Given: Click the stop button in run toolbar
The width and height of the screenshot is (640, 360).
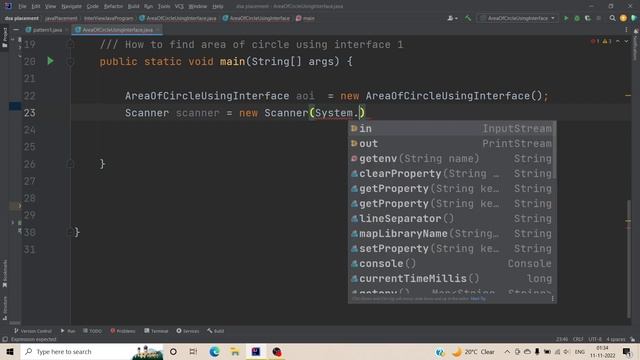Looking at the screenshot, I should click(598, 18).
